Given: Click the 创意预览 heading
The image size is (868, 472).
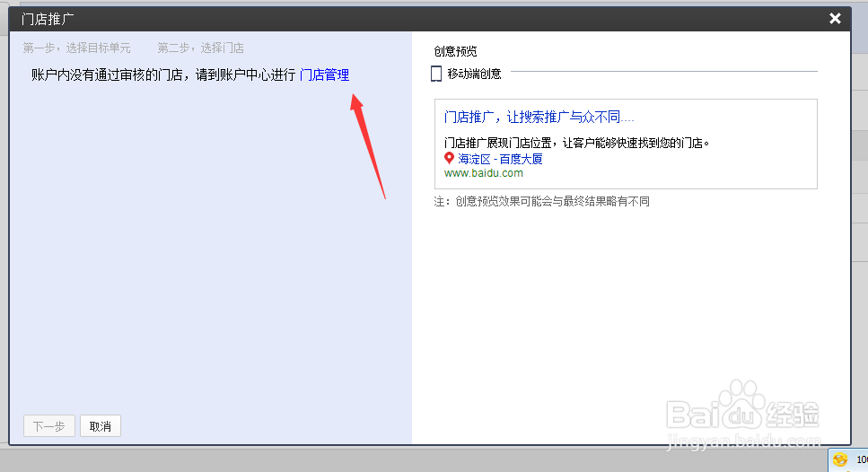Looking at the screenshot, I should 455,51.
